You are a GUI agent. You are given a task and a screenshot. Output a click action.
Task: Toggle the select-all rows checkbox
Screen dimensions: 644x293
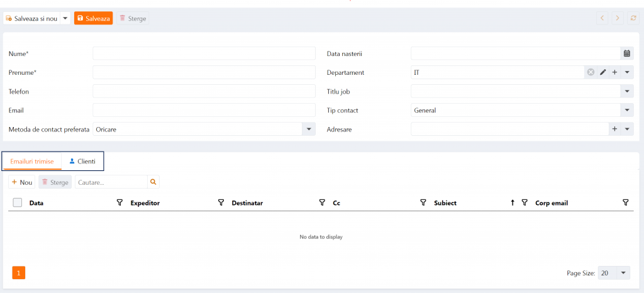(x=18, y=202)
